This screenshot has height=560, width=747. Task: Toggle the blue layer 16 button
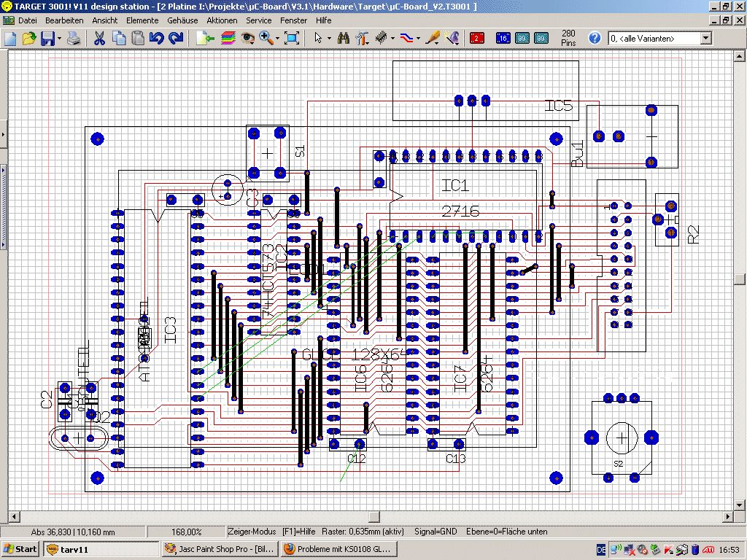pos(503,38)
